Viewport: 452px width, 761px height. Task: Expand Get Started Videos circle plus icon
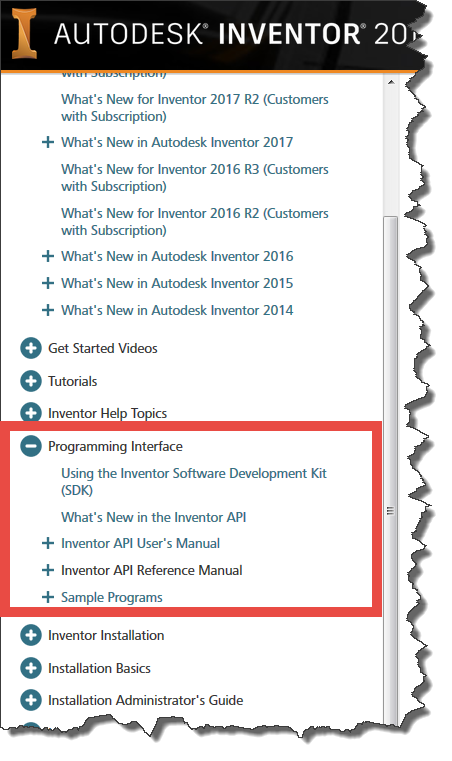coord(31,348)
